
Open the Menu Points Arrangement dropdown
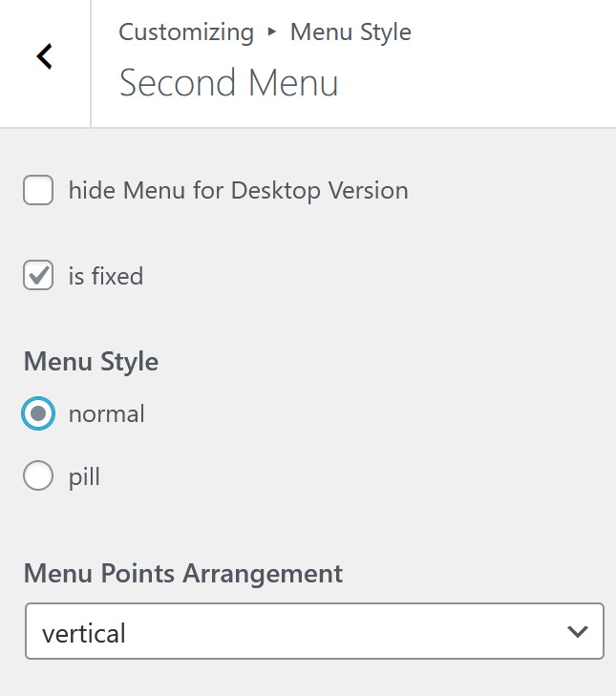click(314, 631)
